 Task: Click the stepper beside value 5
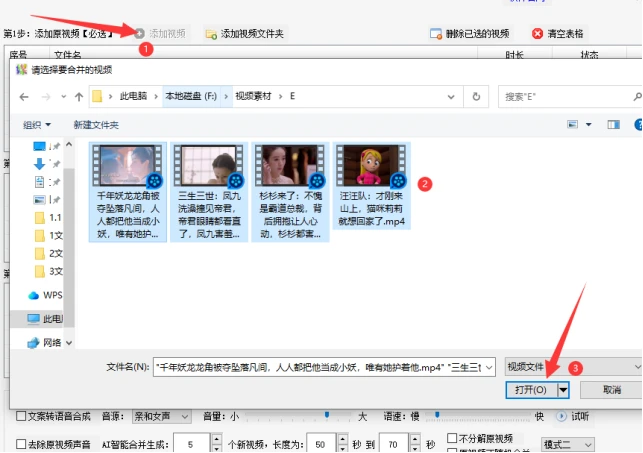click(x=217, y=444)
